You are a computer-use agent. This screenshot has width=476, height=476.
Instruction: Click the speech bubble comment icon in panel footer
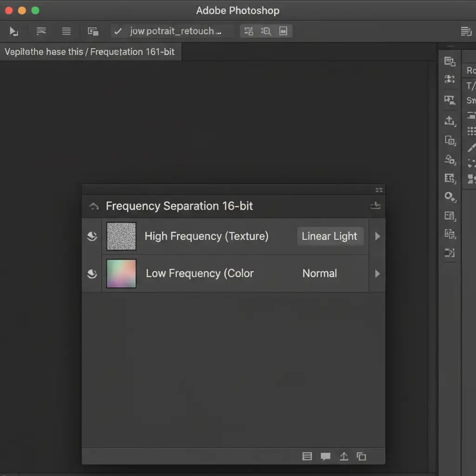click(x=325, y=456)
